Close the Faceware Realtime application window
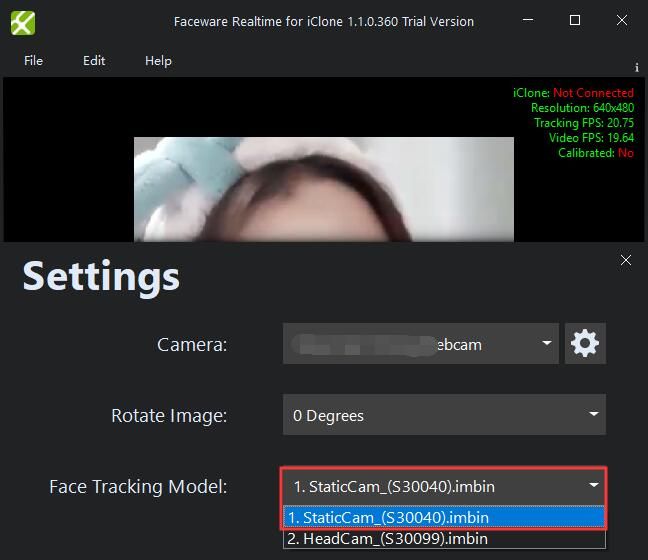Viewport: 648px width, 560px height. (622, 21)
